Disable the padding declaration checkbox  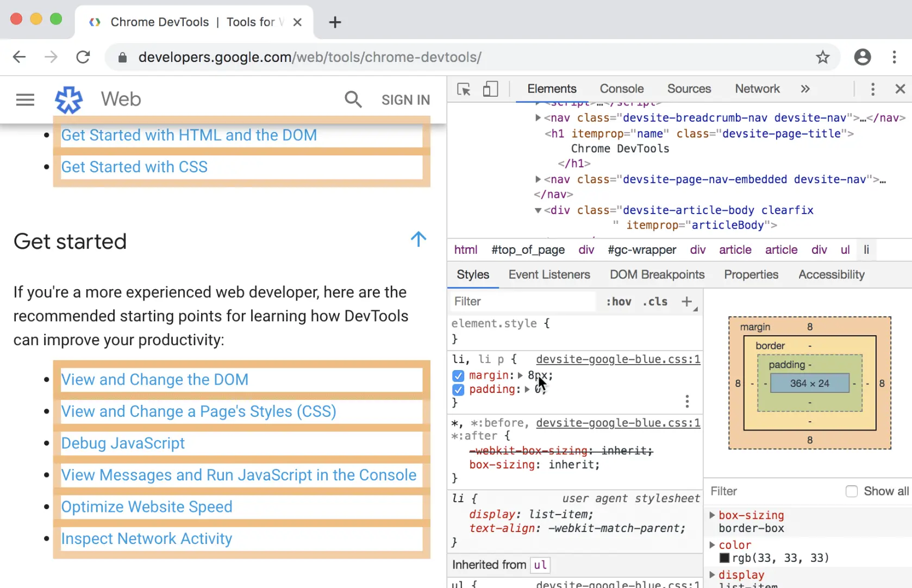coord(458,390)
